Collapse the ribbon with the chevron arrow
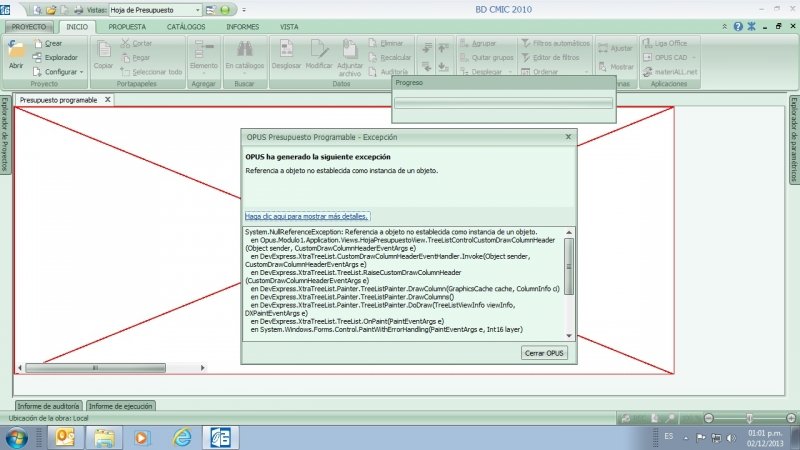800x450 pixels. [x=724, y=26]
